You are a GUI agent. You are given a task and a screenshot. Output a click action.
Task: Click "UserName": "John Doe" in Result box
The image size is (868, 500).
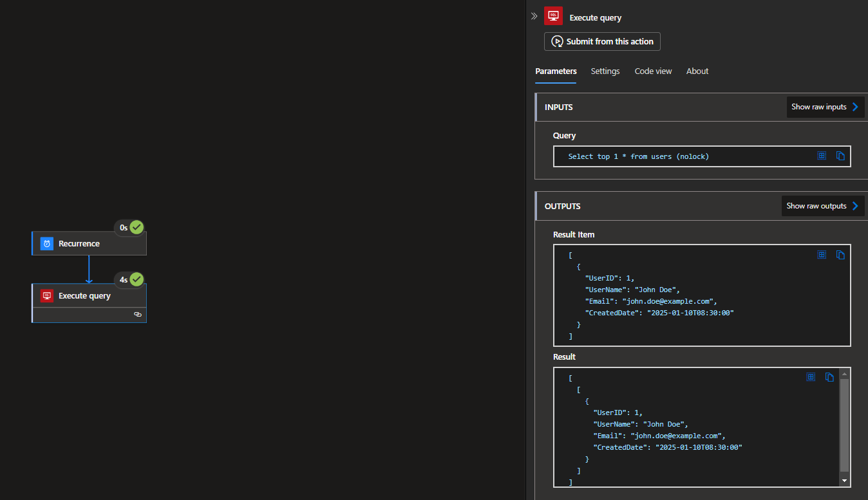point(641,424)
